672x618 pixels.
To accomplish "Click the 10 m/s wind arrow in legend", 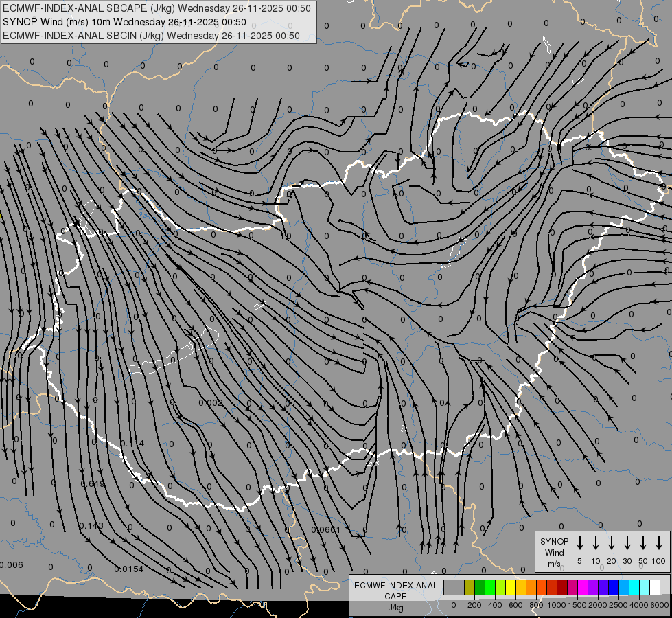I will [x=595, y=543].
